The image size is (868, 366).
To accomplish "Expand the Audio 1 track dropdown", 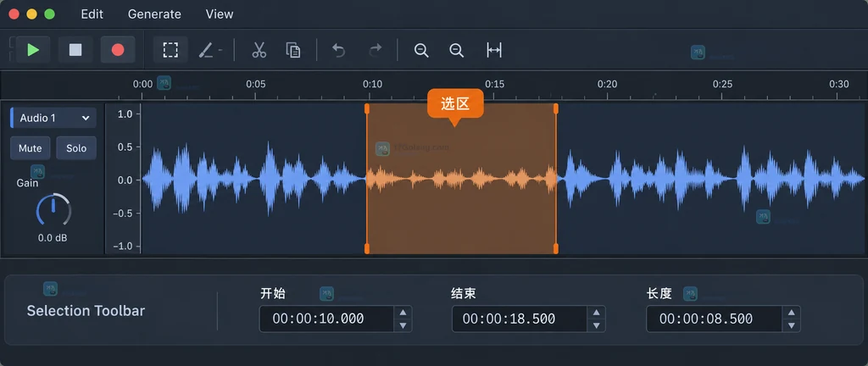I will [x=54, y=118].
